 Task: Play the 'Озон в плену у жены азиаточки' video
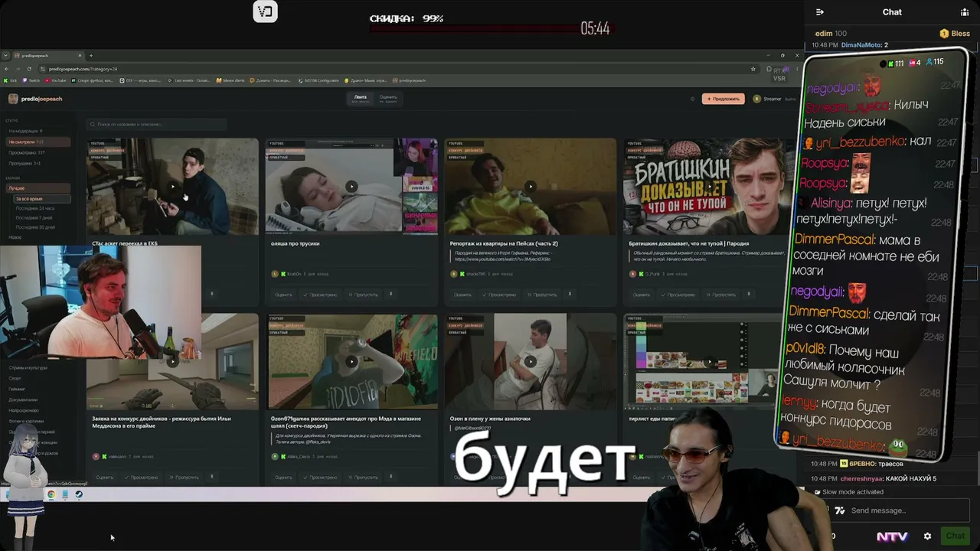(530, 361)
